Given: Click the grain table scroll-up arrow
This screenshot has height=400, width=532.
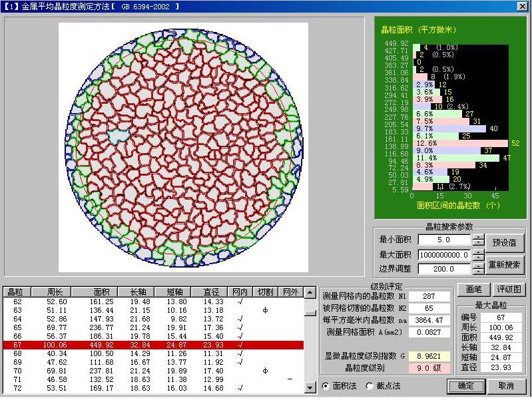Looking at the screenshot, I should click(310, 292).
